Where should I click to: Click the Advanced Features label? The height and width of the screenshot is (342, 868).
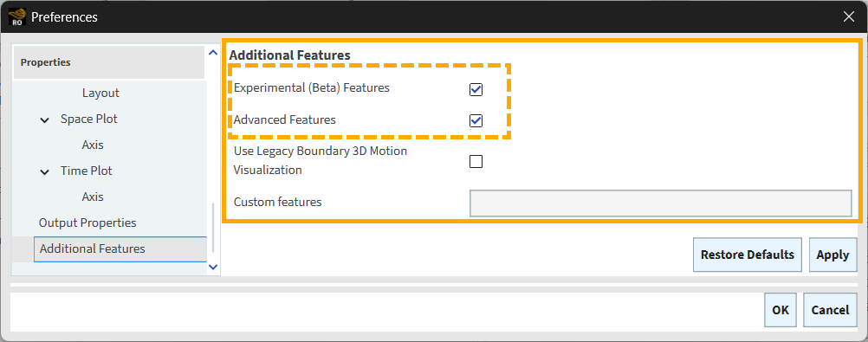(284, 119)
